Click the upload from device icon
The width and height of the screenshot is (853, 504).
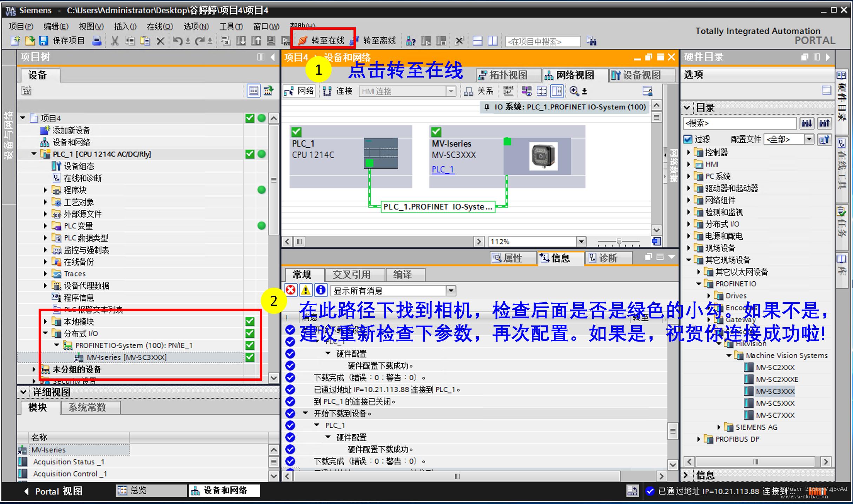click(256, 41)
